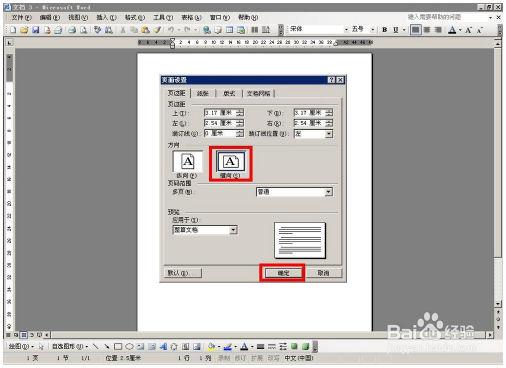Click the Underline formatting button
The height and width of the screenshot is (368, 506).
[396, 30]
